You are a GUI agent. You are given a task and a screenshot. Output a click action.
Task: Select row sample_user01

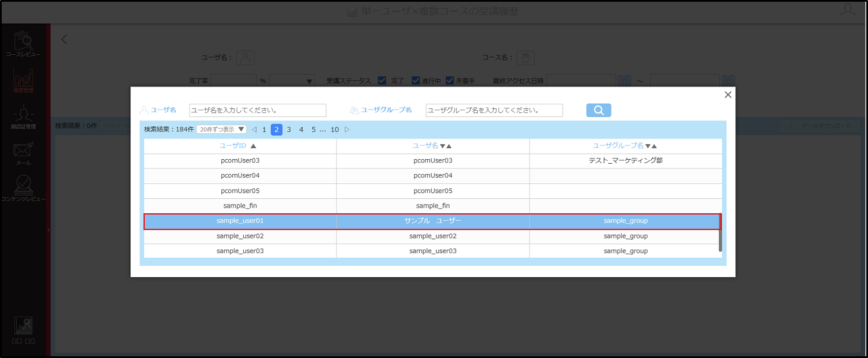[432, 221]
